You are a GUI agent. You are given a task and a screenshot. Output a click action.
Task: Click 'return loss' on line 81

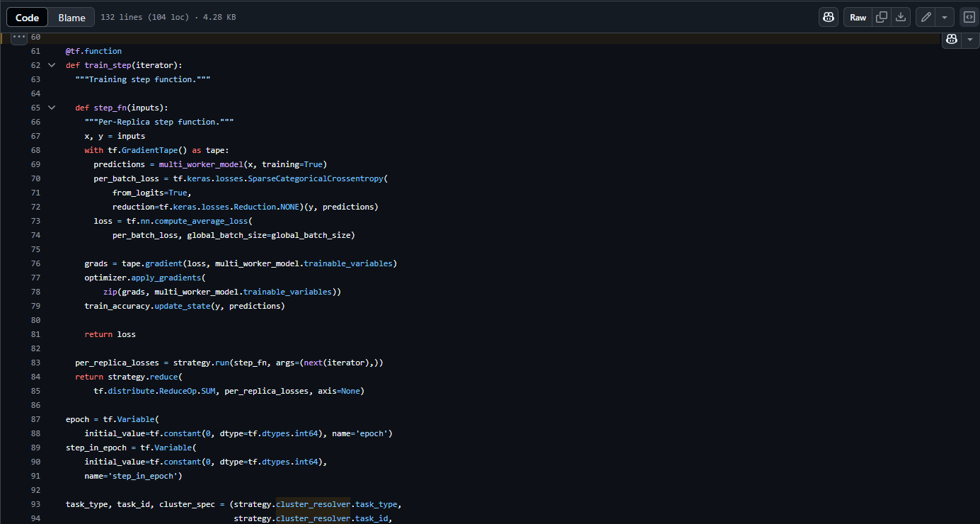[x=110, y=334]
